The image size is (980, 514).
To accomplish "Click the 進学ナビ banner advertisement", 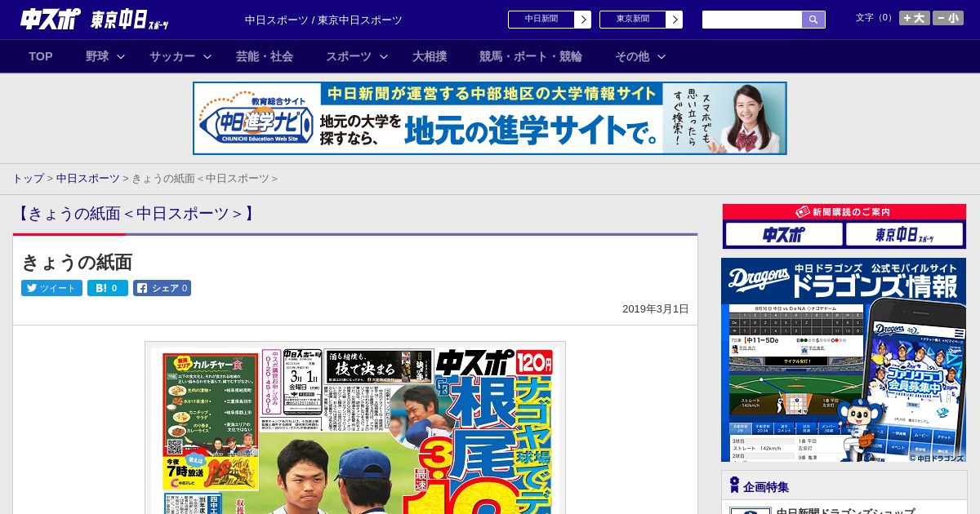I will pos(490,118).
